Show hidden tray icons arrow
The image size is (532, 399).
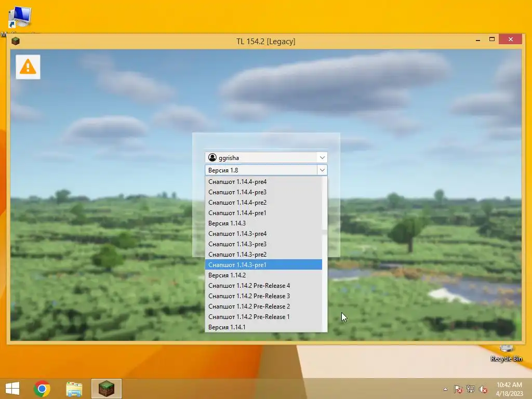click(445, 389)
